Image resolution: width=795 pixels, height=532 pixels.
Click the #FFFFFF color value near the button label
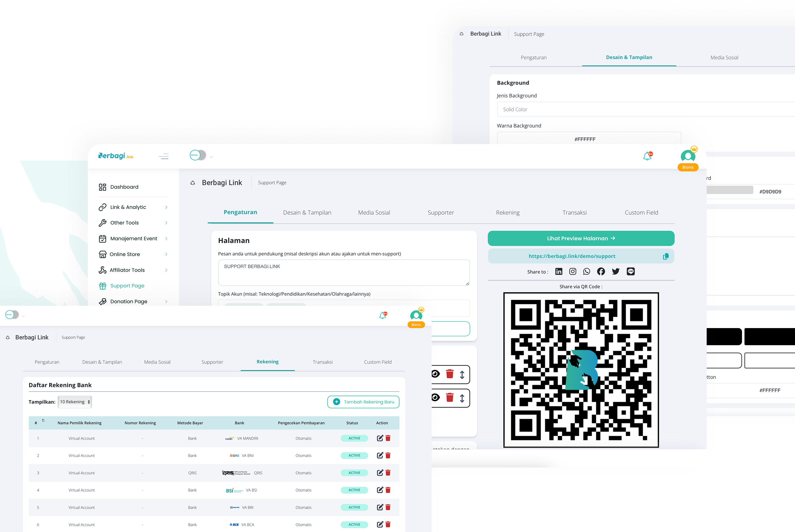point(770,390)
